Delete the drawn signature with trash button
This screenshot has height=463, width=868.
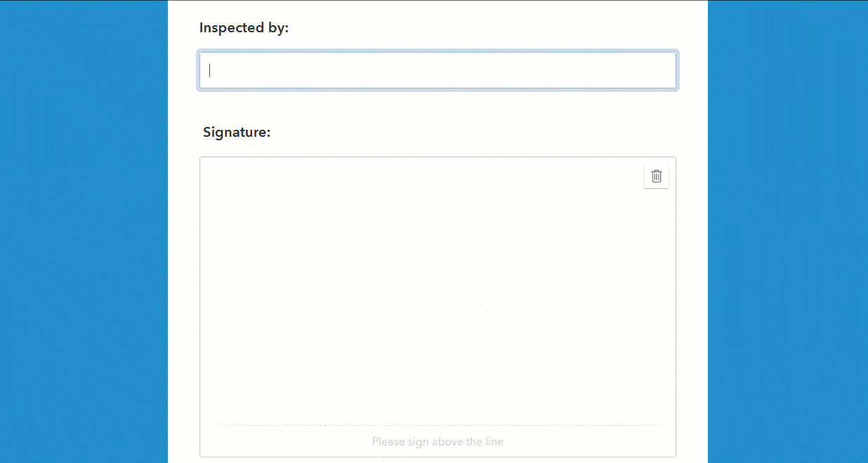pos(657,176)
